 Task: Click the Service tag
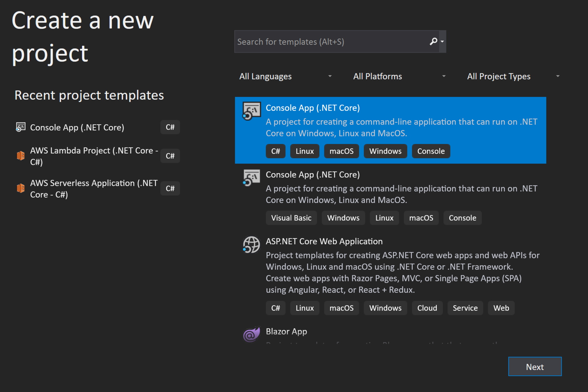point(465,308)
